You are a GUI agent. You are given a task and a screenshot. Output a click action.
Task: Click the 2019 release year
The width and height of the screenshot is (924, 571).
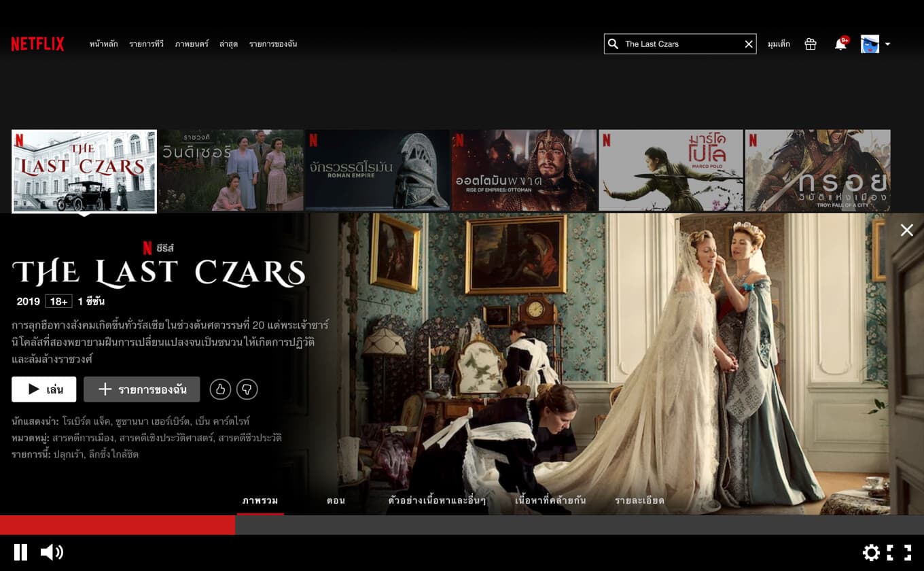[x=29, y=301]
